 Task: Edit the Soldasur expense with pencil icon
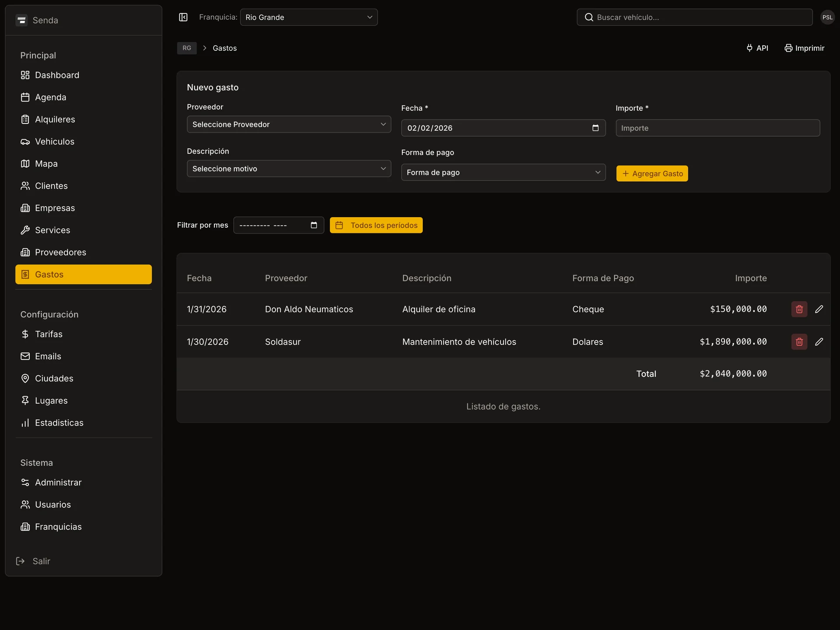[819, 341]
